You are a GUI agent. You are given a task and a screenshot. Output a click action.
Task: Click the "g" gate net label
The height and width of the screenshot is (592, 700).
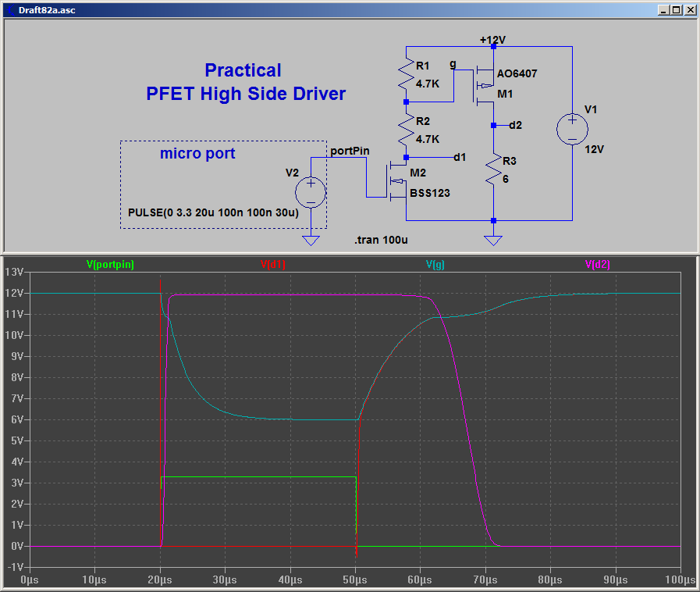(453, 64)
